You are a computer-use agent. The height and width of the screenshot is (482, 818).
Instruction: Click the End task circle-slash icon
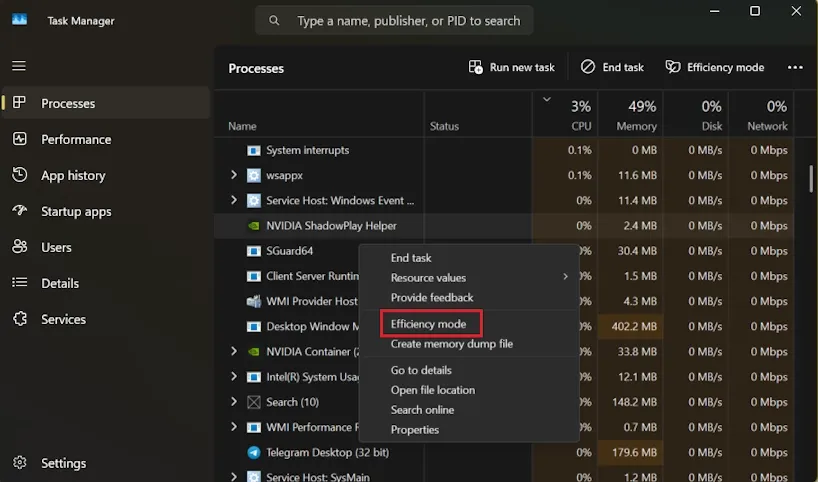pos(587,67)
